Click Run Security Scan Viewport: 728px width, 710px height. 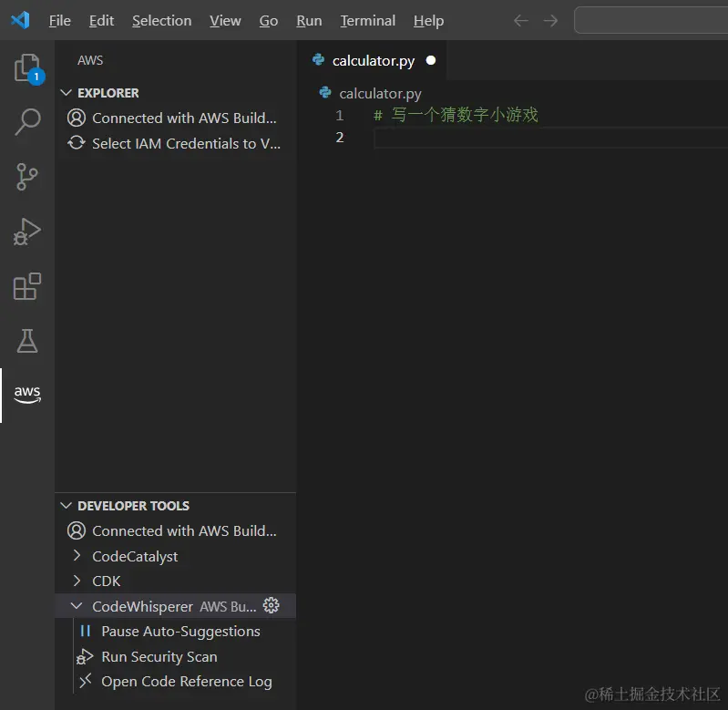pyautogui.click(x=159, y=656)
